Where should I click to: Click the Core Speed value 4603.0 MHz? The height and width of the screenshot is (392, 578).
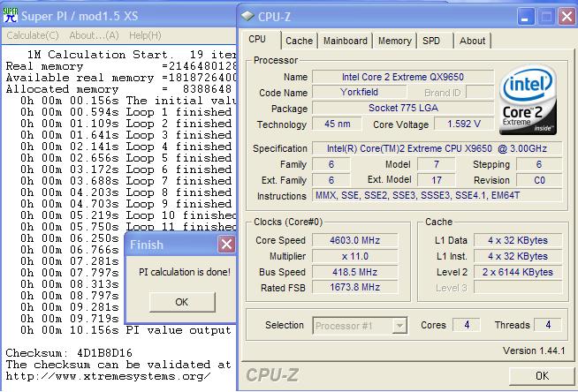point(355,240)
